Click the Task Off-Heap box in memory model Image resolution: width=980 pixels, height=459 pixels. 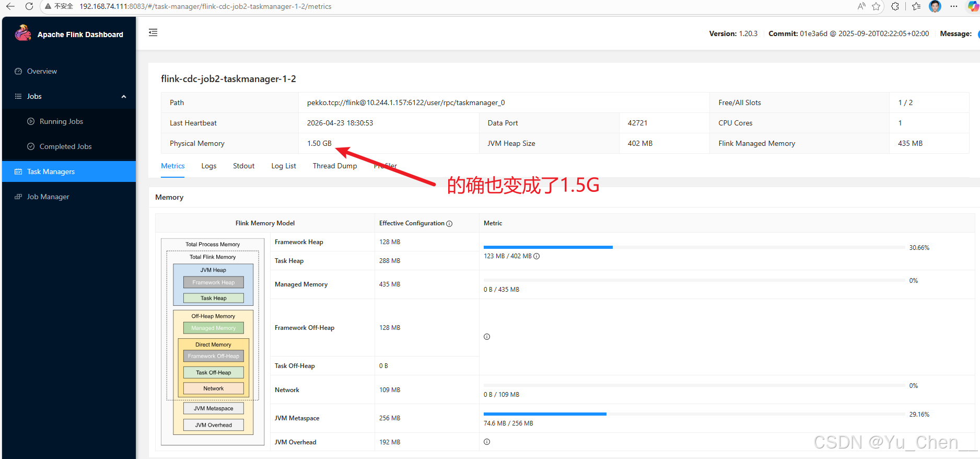tap(214, 372)
